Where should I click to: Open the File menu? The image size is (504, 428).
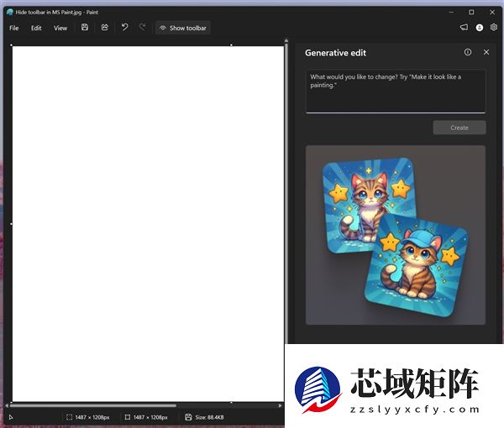click(13, 28)
